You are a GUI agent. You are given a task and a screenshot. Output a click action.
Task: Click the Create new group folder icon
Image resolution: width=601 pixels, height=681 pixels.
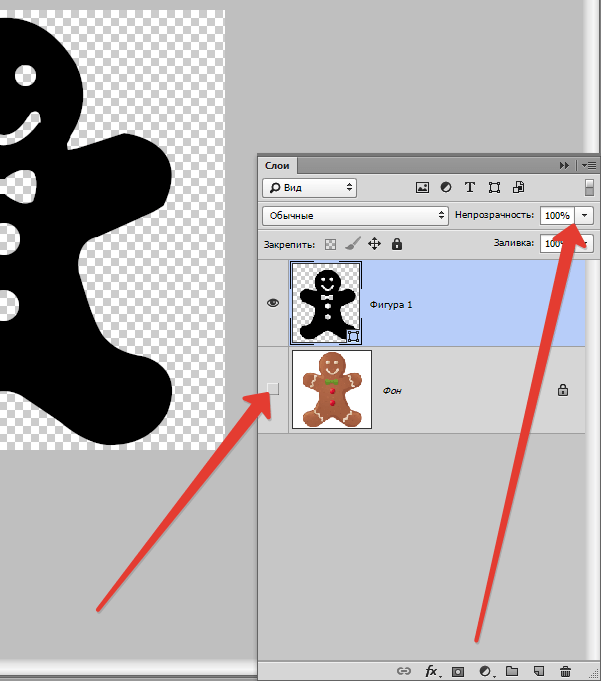pos(512,671)
